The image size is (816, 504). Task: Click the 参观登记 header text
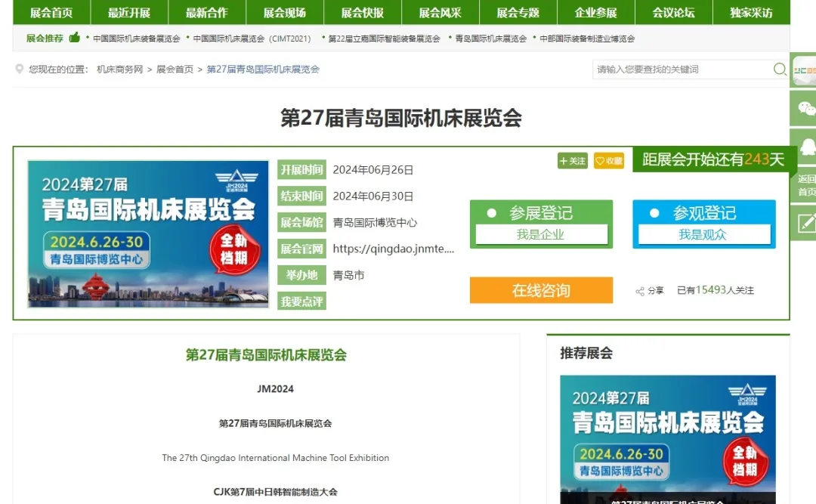[704, 213]
